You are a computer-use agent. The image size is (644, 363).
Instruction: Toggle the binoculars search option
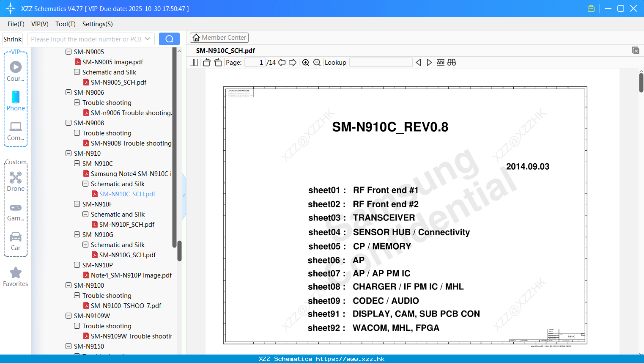451,62
